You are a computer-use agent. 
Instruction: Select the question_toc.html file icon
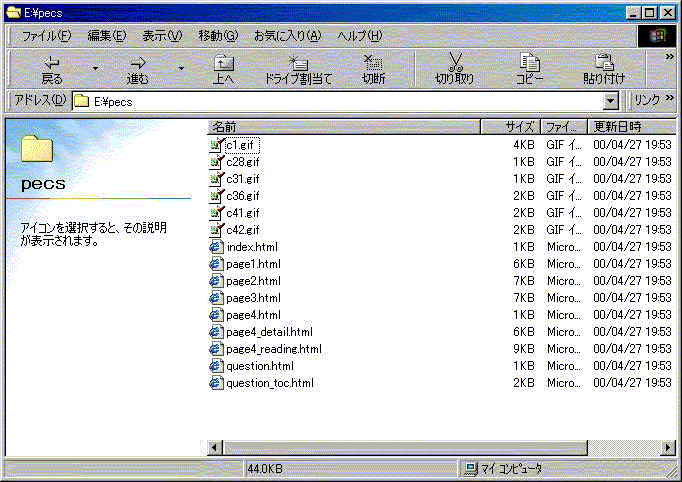216,383
